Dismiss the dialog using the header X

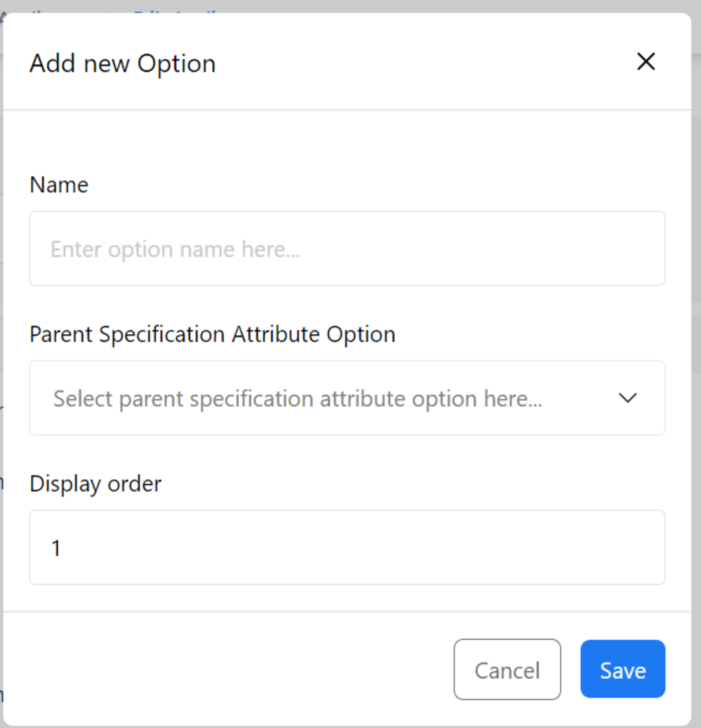[x=646, y=62]
